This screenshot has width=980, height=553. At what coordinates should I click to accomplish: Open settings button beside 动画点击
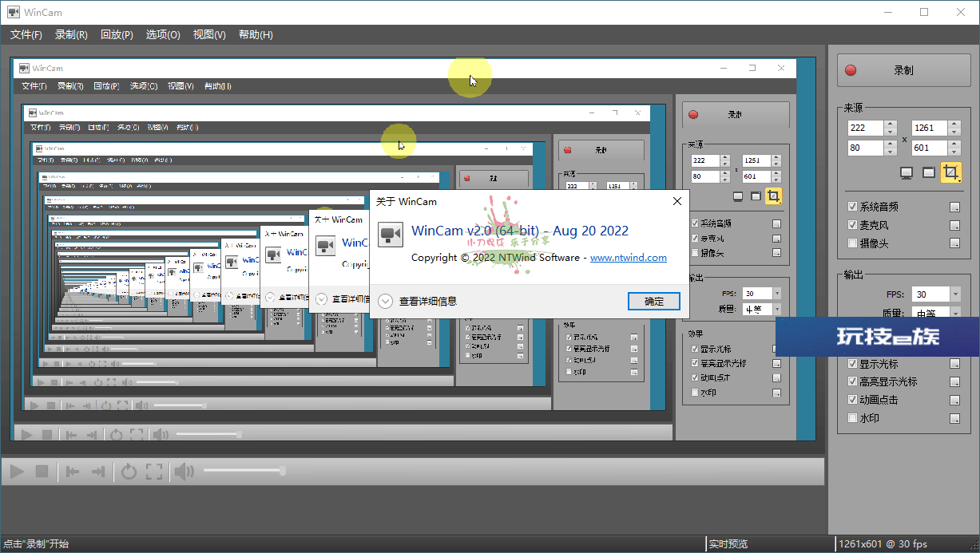pyautogui.click(x=954, y=401)
